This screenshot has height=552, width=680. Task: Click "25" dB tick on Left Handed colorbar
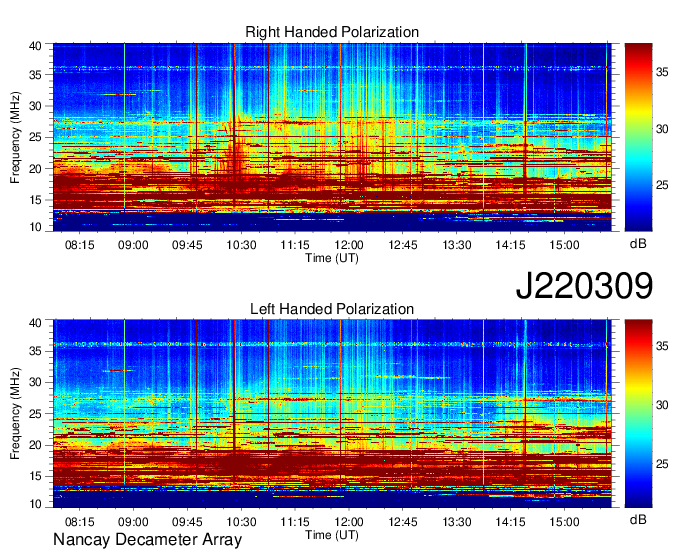[662, 464]
